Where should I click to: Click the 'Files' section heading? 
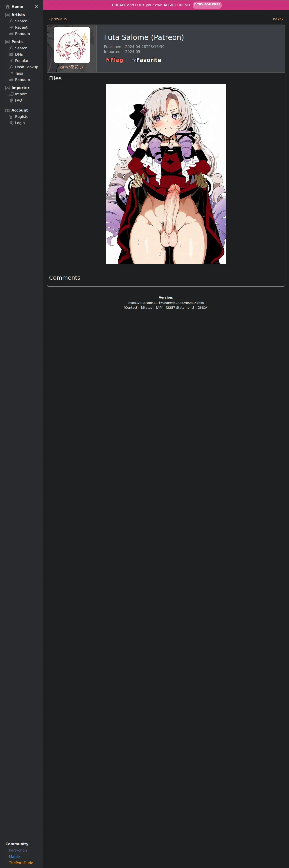pyautogui.click(x=56, y=78)
